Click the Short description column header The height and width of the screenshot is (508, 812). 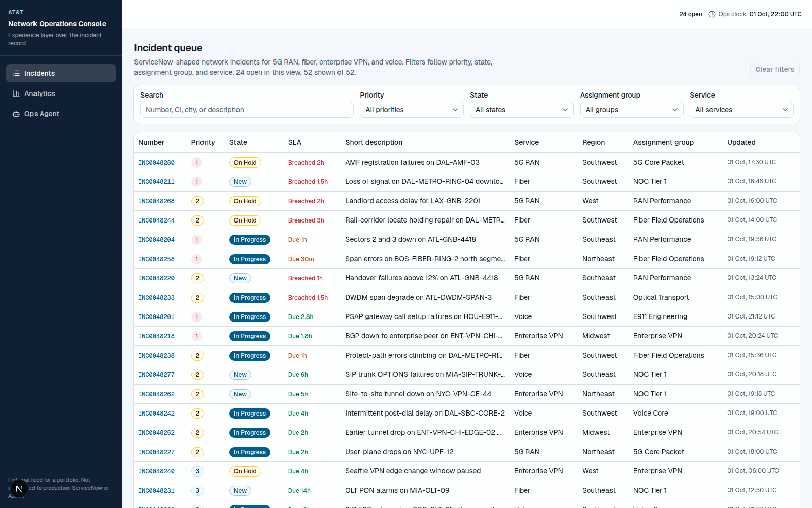tap(374, 142)
